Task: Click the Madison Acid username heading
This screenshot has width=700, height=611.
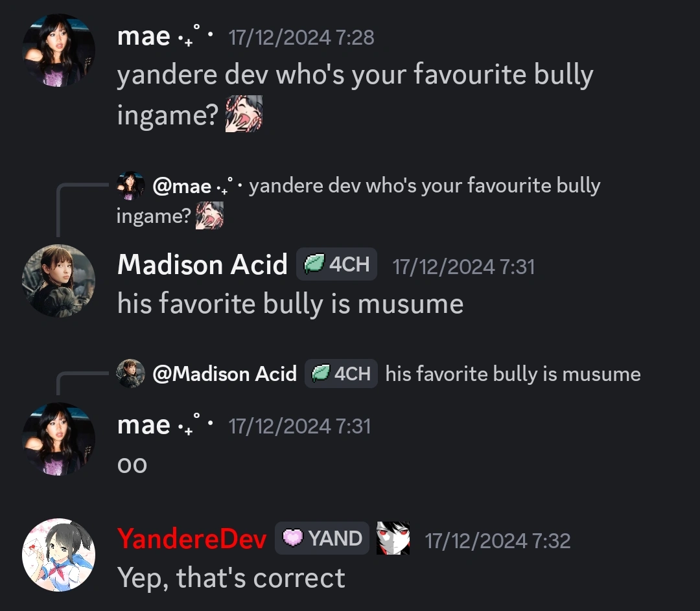Action: [x=202, y=264]
